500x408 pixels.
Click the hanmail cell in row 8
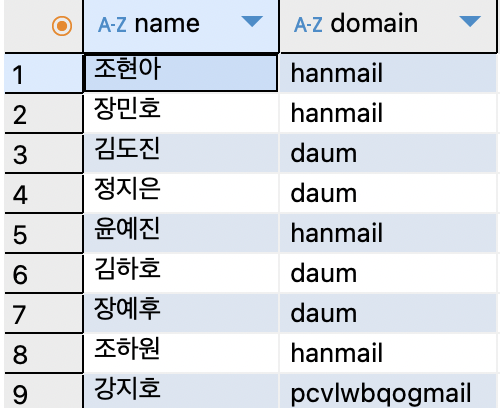[388, 353]
